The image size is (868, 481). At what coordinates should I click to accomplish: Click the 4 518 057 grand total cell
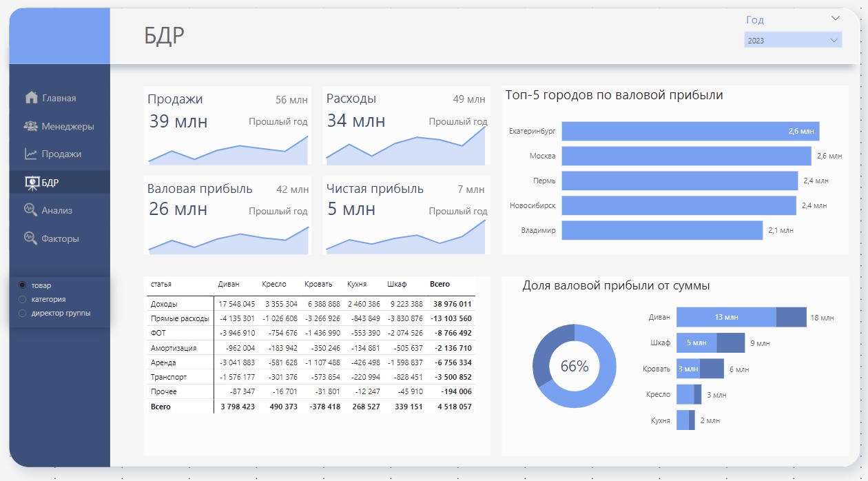point(455,407)
